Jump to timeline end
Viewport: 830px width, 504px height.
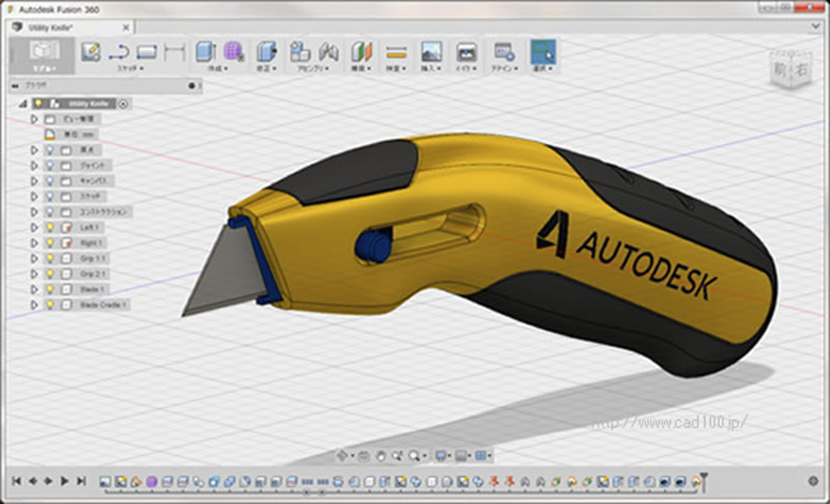click(x=81, y=481)
